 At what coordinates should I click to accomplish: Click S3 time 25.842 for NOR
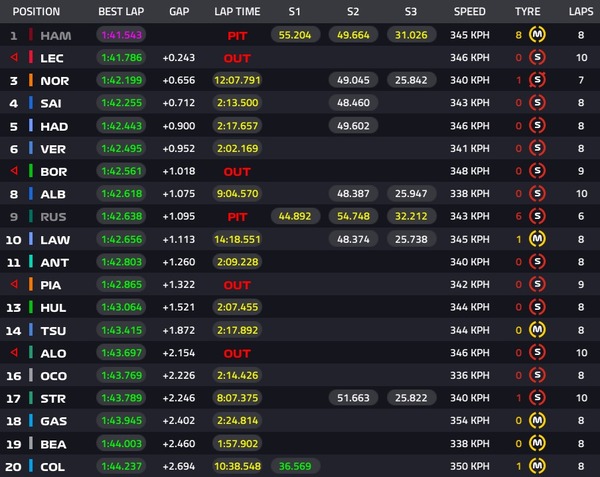pos(411,80)
